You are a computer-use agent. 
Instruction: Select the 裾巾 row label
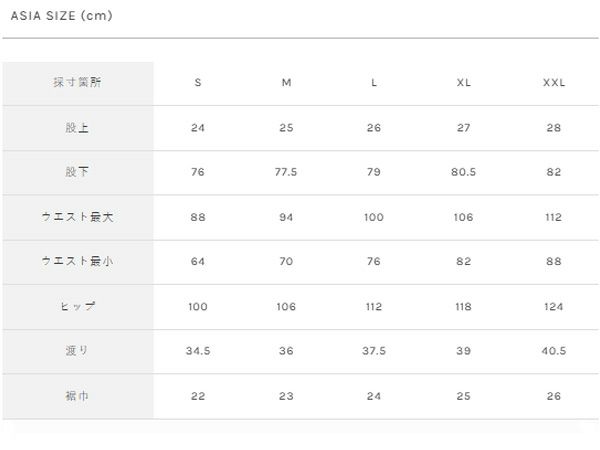point(77,396)
